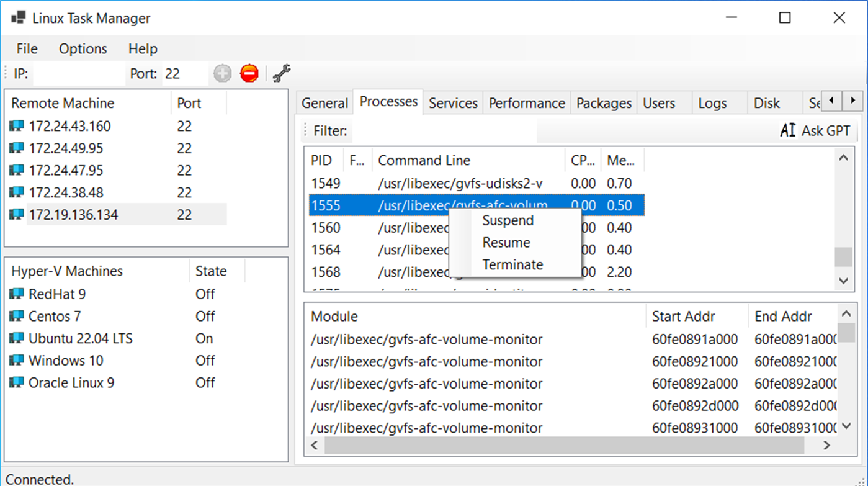Select remote machine 172.24.38.48
The height and width of the screenshot is (486, 868).
[66, 193]
